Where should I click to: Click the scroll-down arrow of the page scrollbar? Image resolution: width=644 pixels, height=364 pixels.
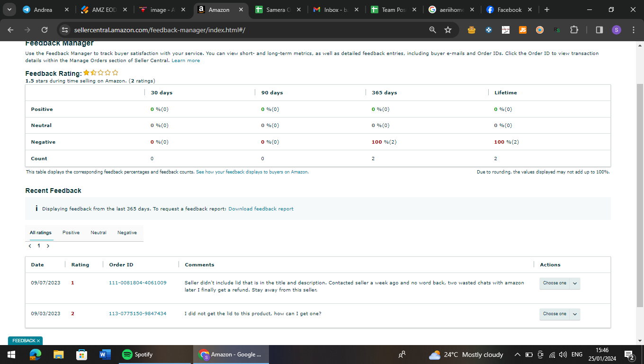tap(640, 340)
